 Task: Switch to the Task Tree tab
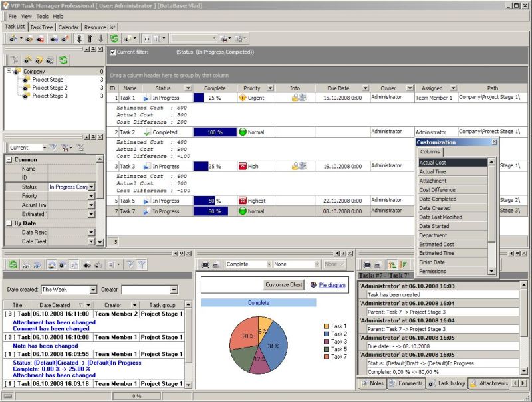[41, 27]
